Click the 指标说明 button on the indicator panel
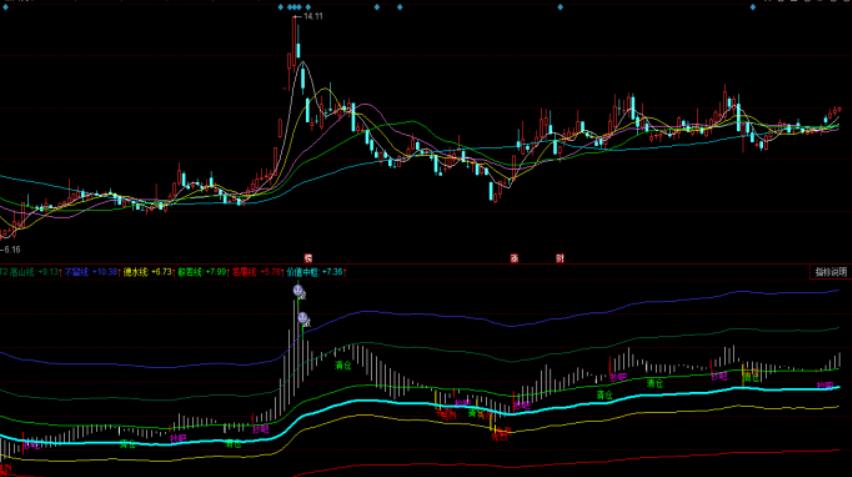 tap(828, 271)
